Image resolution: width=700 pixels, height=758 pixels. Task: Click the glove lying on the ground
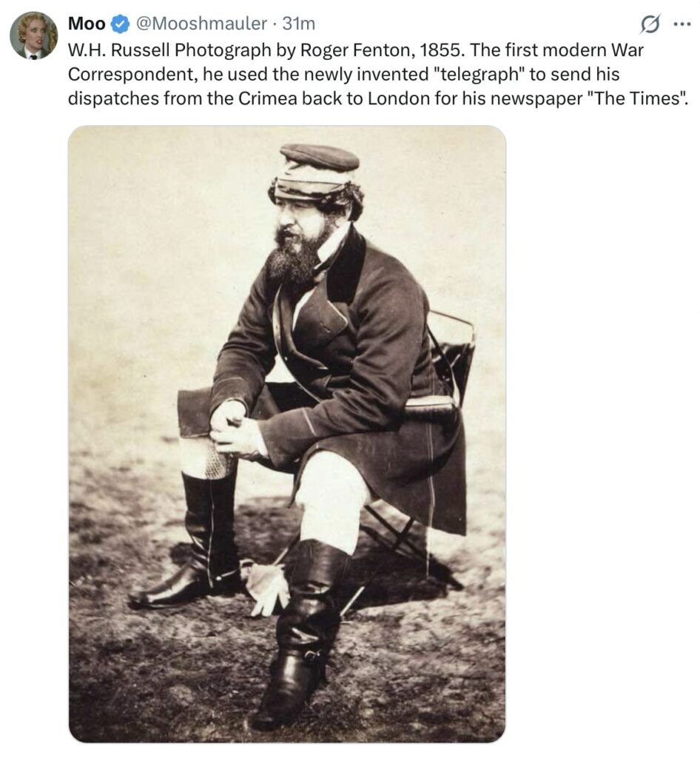coord(266,588)
